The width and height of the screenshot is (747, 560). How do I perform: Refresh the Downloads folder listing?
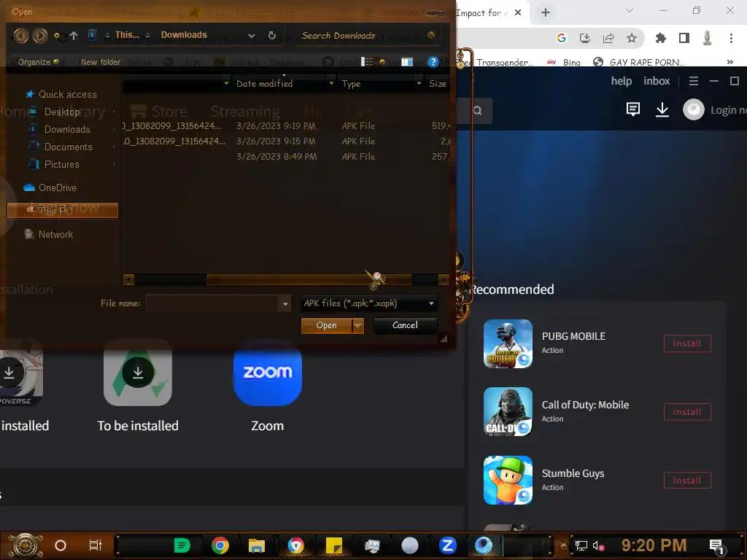point(272,35)
